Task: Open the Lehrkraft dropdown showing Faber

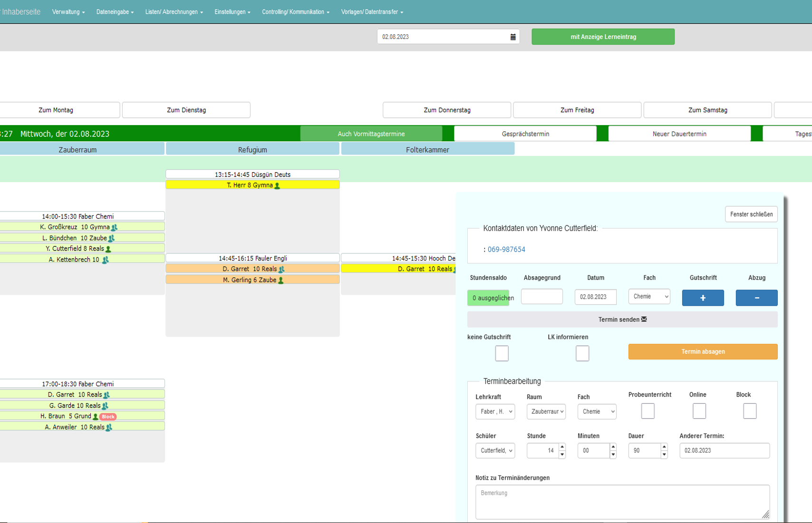Action: [x=495, y=411]
